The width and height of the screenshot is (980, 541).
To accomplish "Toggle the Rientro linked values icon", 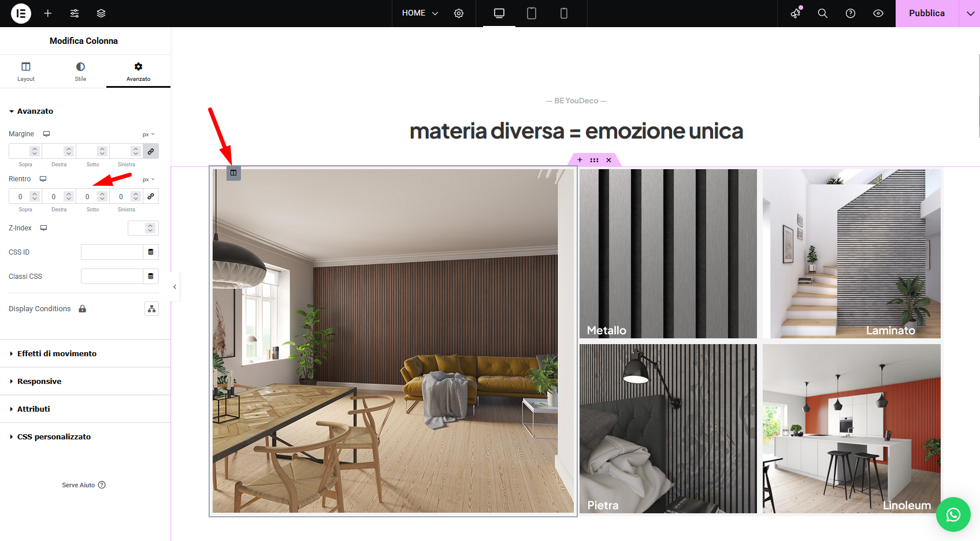I will point(151,196).
